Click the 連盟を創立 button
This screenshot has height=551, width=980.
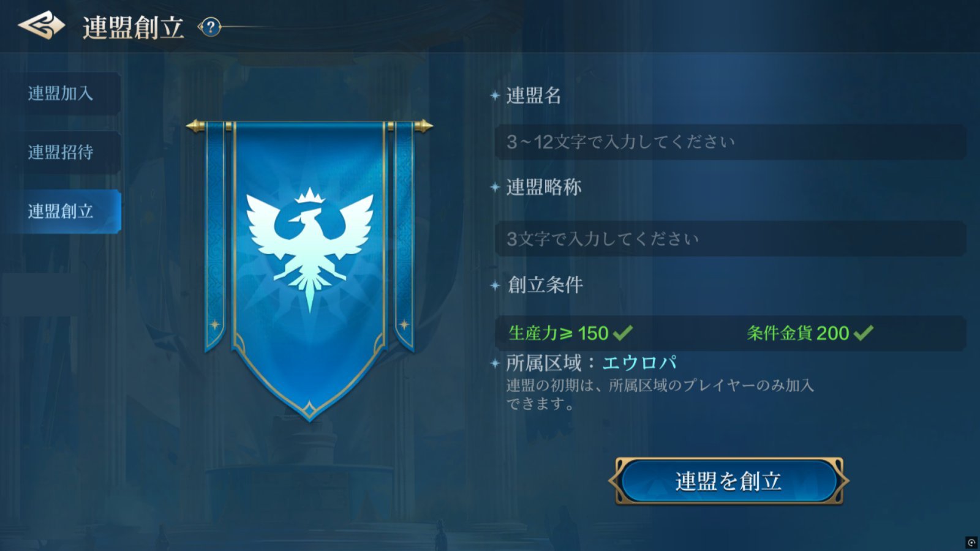pos(729,481)
